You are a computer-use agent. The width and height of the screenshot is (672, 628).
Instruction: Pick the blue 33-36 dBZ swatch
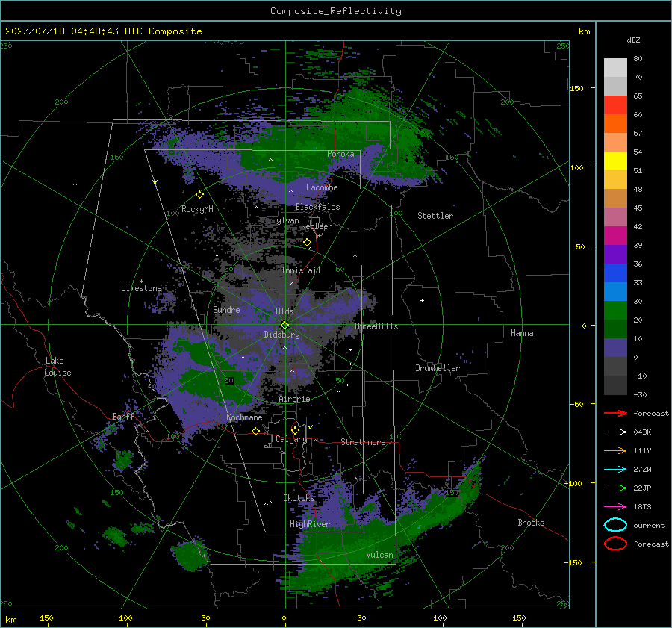[615, 273]
